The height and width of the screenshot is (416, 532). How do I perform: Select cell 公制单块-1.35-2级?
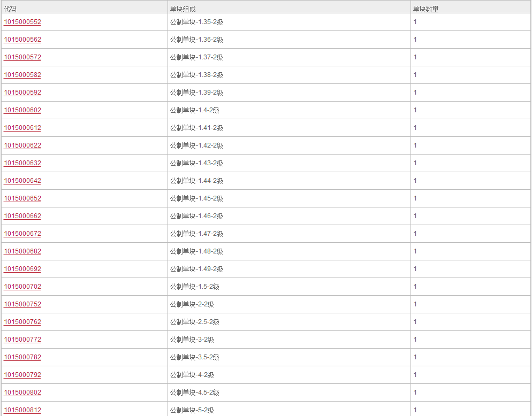coord(196,22)
